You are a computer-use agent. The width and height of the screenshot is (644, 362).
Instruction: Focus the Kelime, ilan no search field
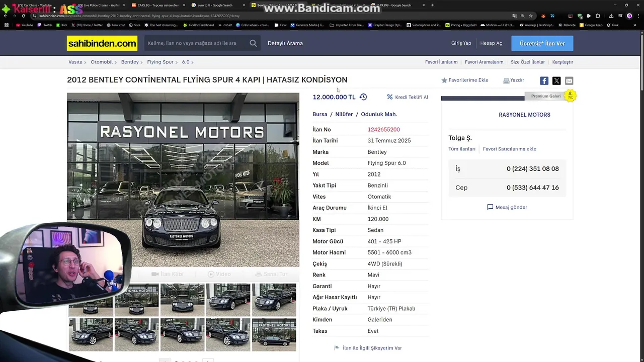pos(196,43)
